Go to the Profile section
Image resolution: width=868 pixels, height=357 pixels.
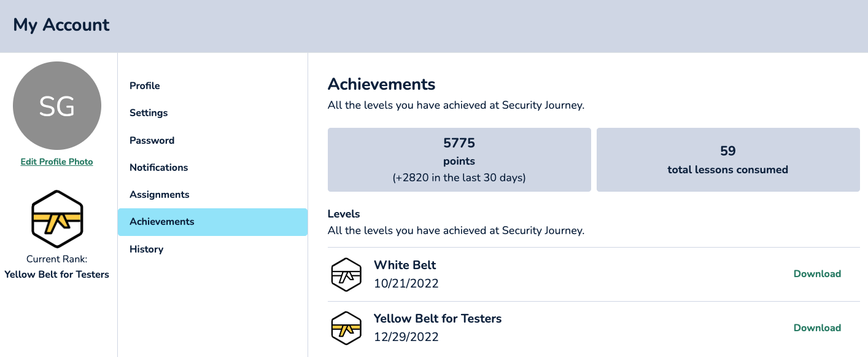145,85
